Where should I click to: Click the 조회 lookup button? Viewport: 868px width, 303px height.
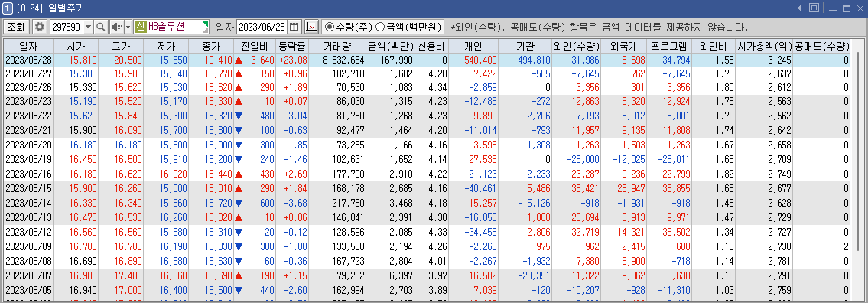click(17, 26)
